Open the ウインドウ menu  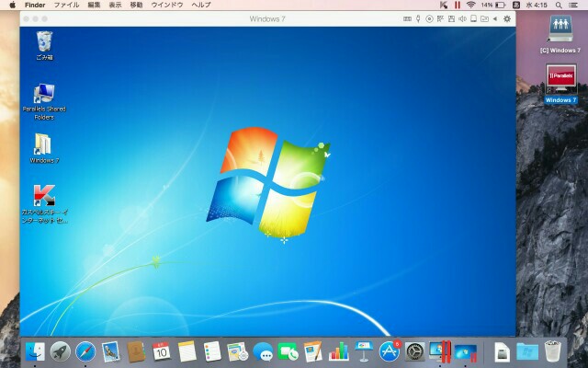(167, 5)
